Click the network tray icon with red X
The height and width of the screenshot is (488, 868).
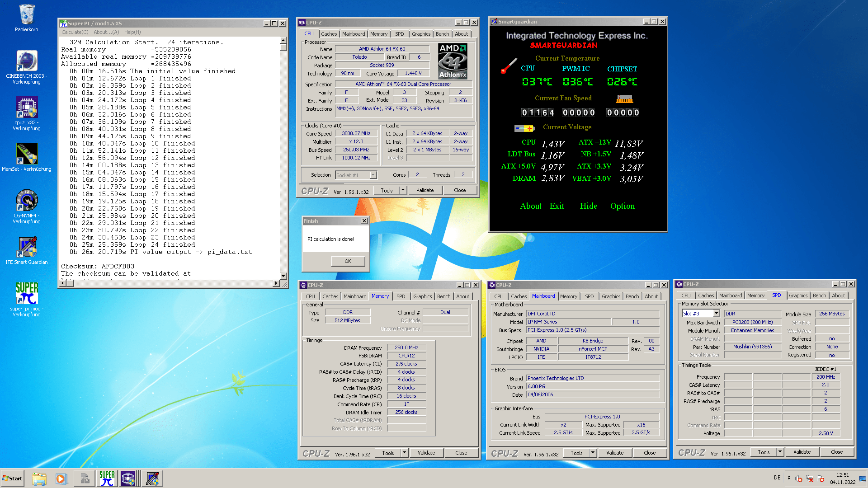pos(810,479)
